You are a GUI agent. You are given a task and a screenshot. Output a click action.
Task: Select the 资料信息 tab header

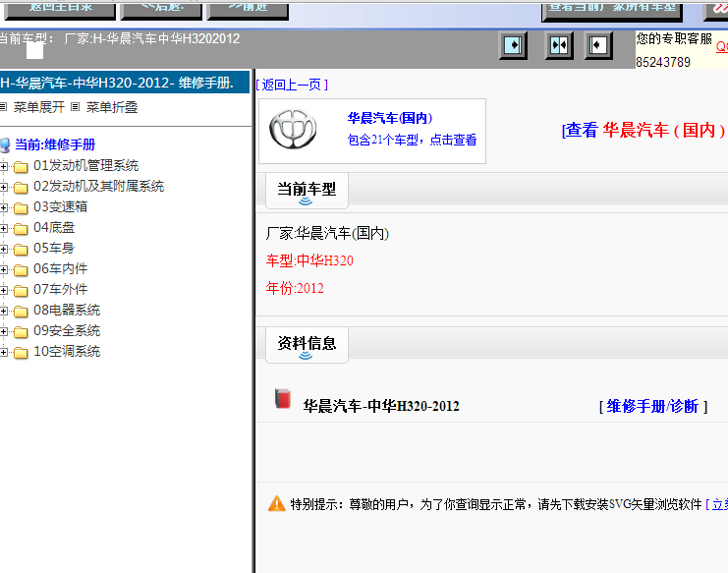click(x=307, y=345)
